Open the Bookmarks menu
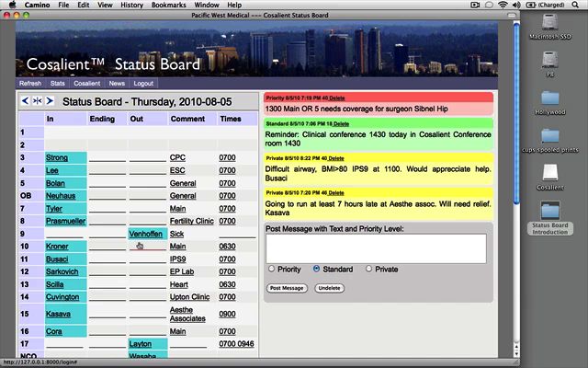The image size is (588, 368). pos(168,5)
